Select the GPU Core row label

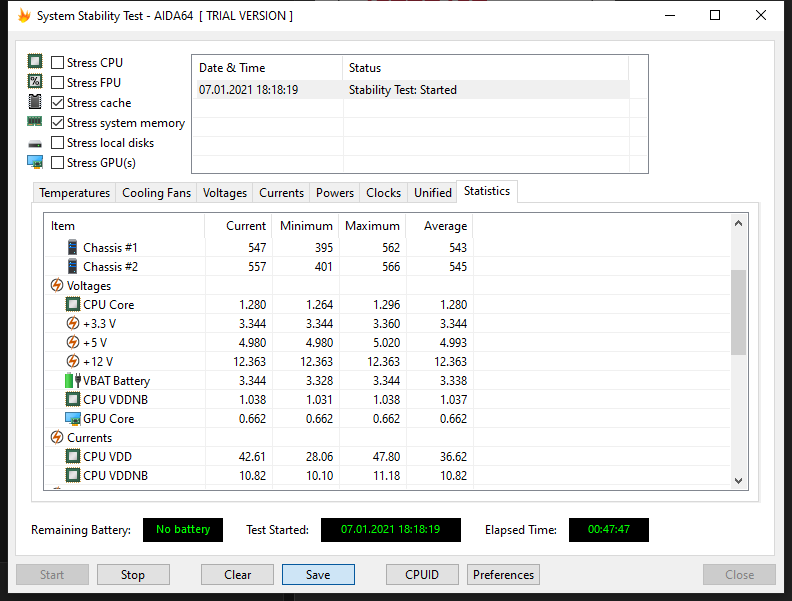tap(109, 419)
